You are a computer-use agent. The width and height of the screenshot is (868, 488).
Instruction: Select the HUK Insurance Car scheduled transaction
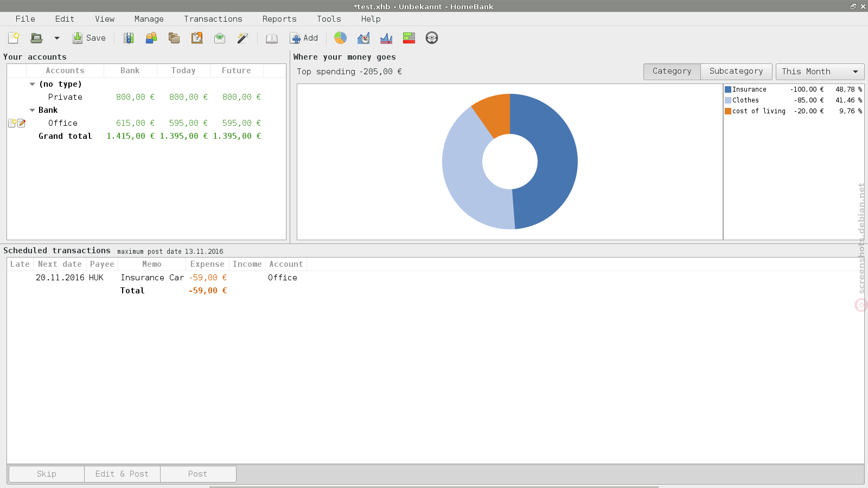click(435, 278)
